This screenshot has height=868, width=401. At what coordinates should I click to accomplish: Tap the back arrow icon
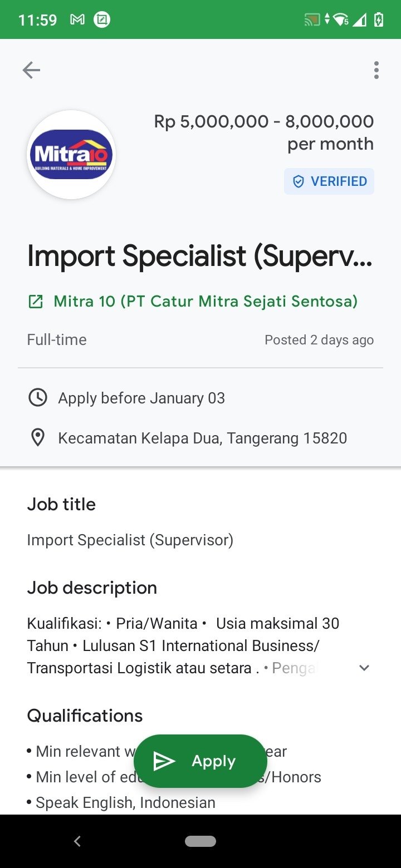point(31,70)
